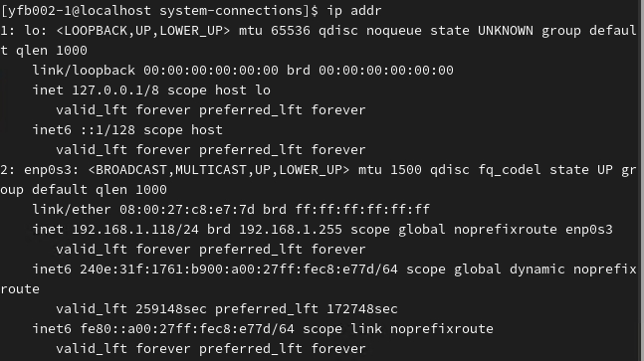This screenshot has height=361, width=644.
Task: Click the 'fq_codel' qdisc text
Action: 510,170
